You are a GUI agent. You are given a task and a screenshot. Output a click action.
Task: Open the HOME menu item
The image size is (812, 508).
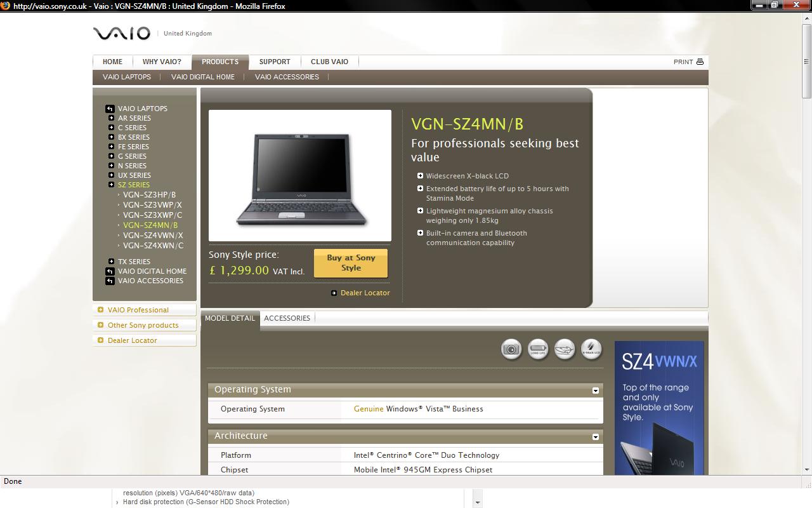tap(112, 62)
